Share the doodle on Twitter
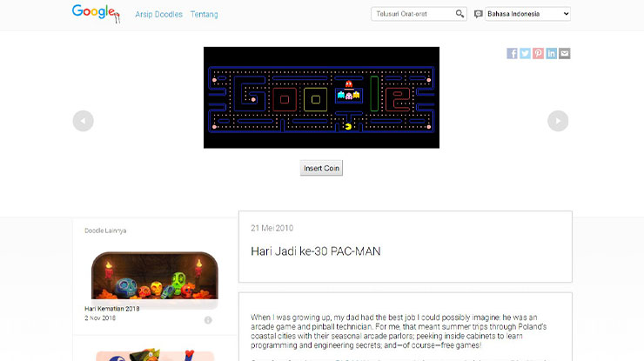Screen dimensions: 644x361 (525, 53)
